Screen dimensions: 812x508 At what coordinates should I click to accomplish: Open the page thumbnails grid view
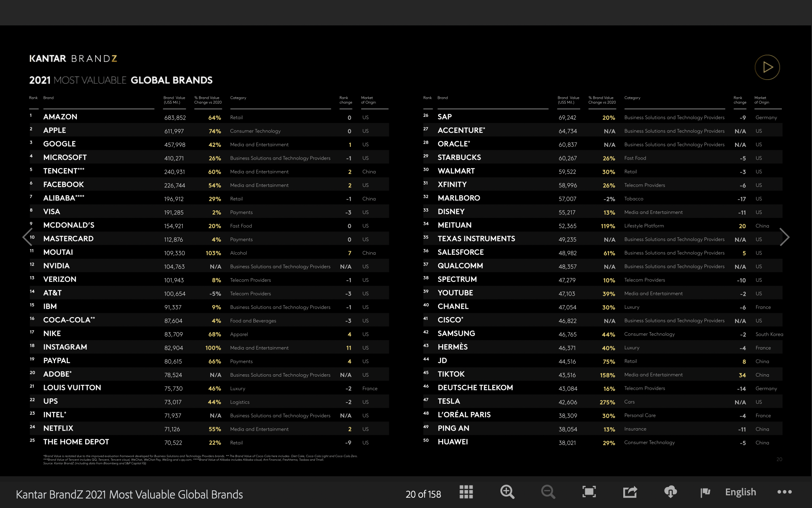click(x=466, y=492)
